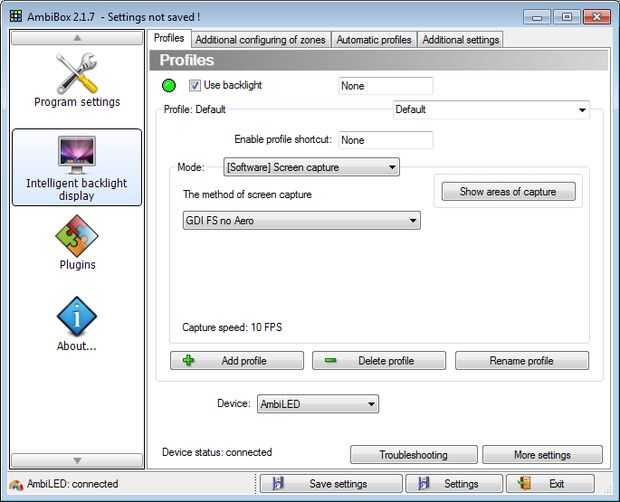Click Show areas of capture button
Image resolution: width=620 pixels, height=502 pixels.
[x=508, y=192]
